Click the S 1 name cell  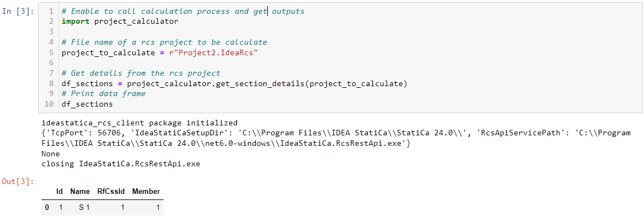pyautogui.click(x=84, y=208)
